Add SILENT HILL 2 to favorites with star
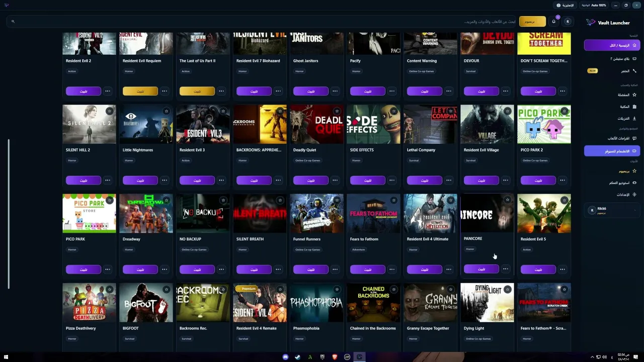This screenshot has width=644, height=362. click(x=110, y=111)
